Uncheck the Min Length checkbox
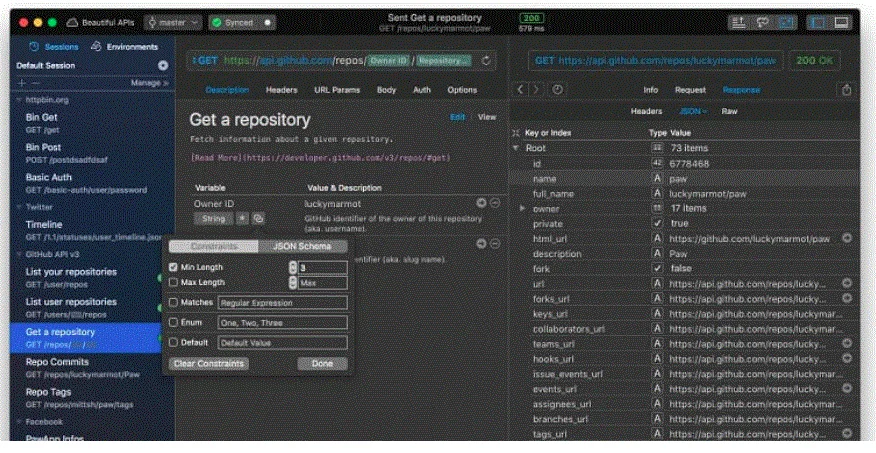Image resolution: width=876 pixels, height=453 pixels. [173, 268]
